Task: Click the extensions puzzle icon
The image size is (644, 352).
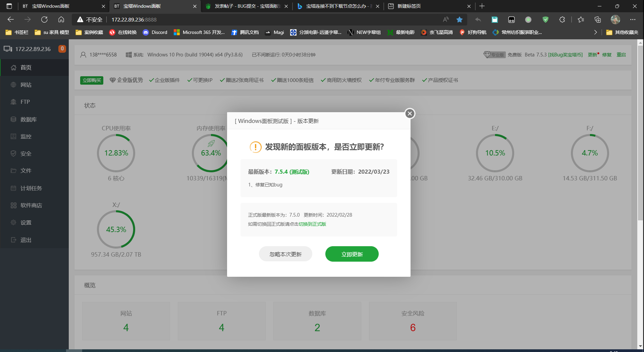Action: 562,19
